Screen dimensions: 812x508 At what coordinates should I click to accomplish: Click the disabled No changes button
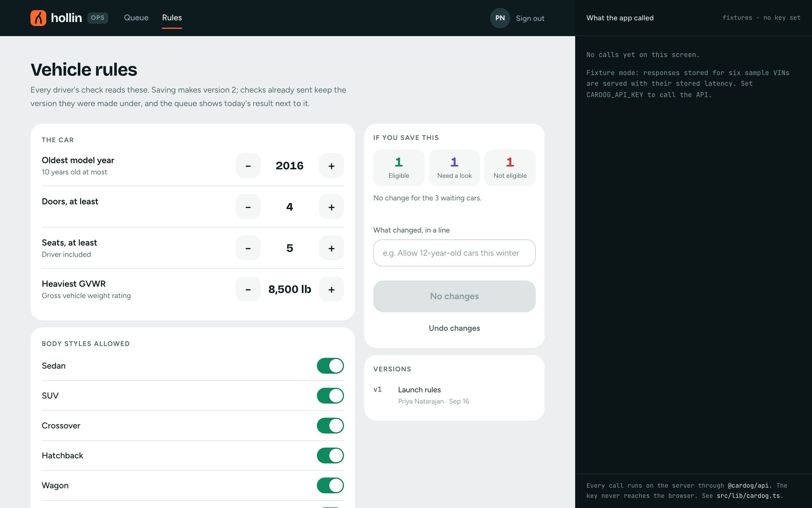(x=454, y=296)
